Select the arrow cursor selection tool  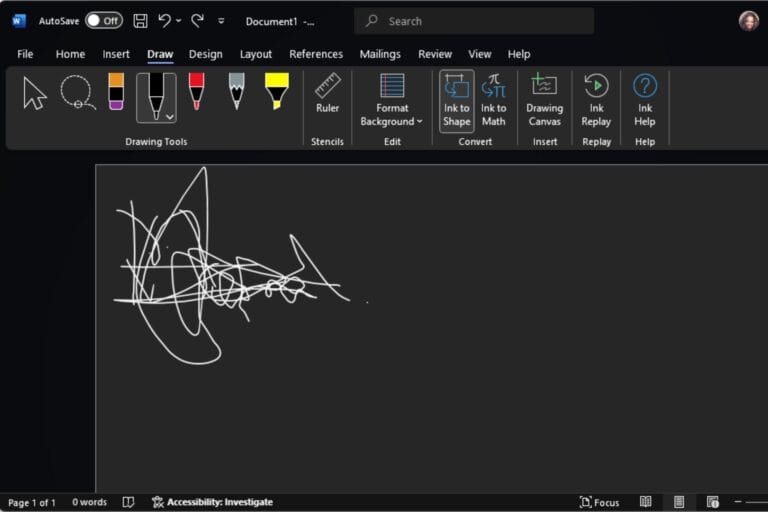(35, 93)
